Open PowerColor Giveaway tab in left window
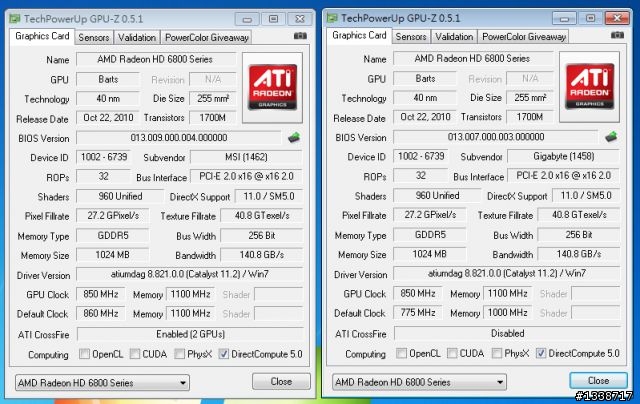Image resolution: width=640 pixels, height=404 pixels. pos(207,38)
